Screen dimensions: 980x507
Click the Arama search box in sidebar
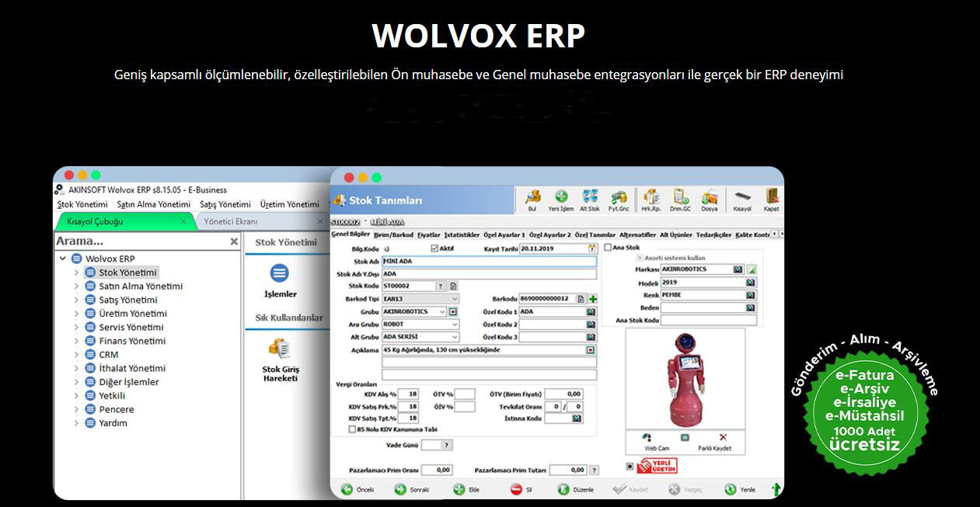point(141,241)
